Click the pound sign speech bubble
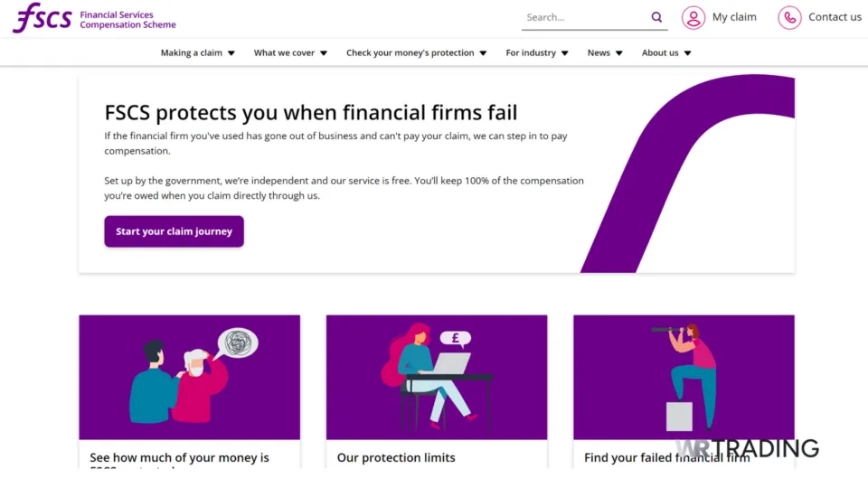 point(456,339)
